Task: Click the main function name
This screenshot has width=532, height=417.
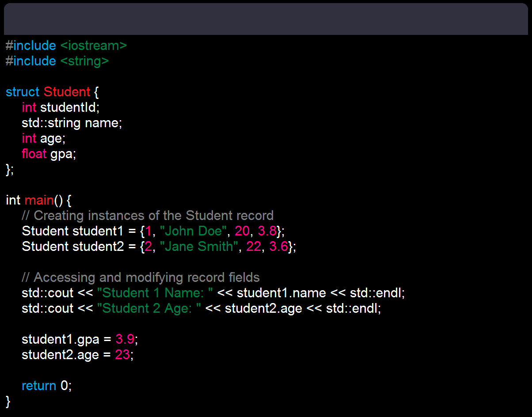Action: pos(39,200)
